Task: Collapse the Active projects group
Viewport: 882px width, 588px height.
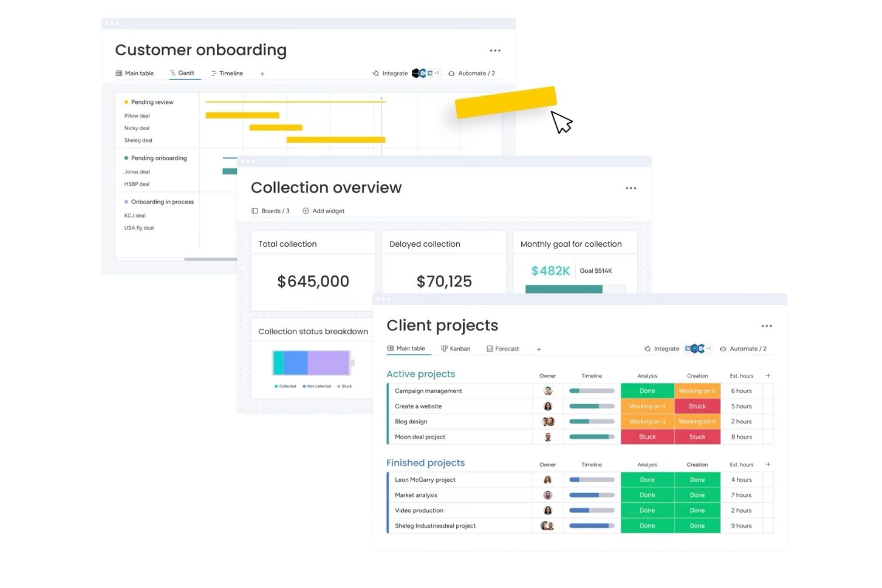Action: pyautogui.click(x=420, y=374)
